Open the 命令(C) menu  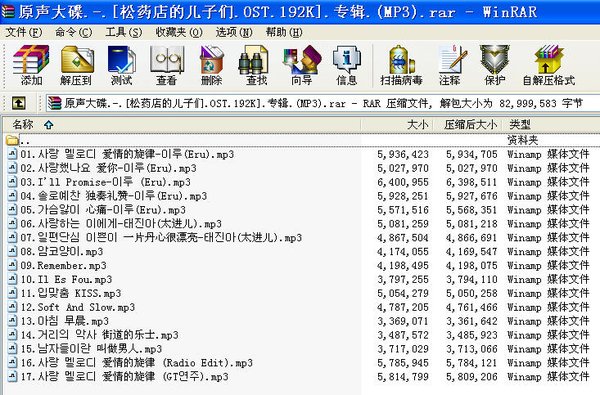[73, 32]
